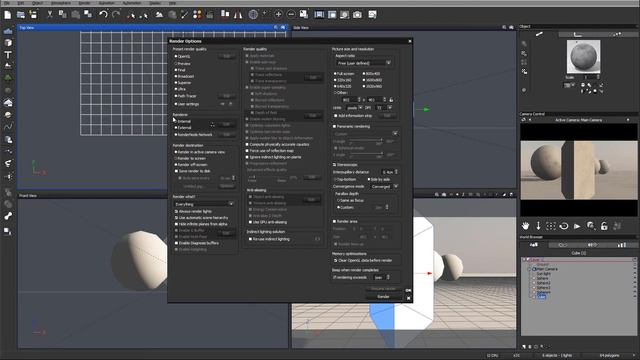Screen dimensions: 640x360
Task: Open the Units pixels dropdown
Action: tap(354, 108)
